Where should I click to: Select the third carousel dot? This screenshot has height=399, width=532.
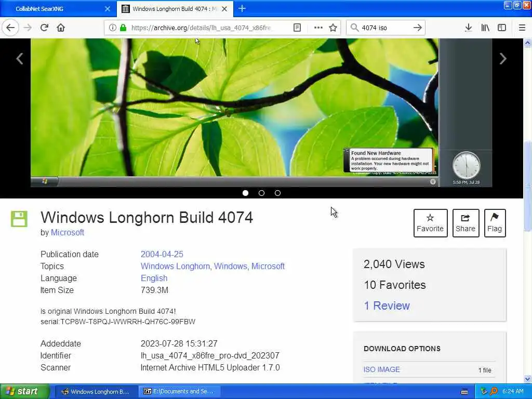pyautogui.click(x=277, y=193)
